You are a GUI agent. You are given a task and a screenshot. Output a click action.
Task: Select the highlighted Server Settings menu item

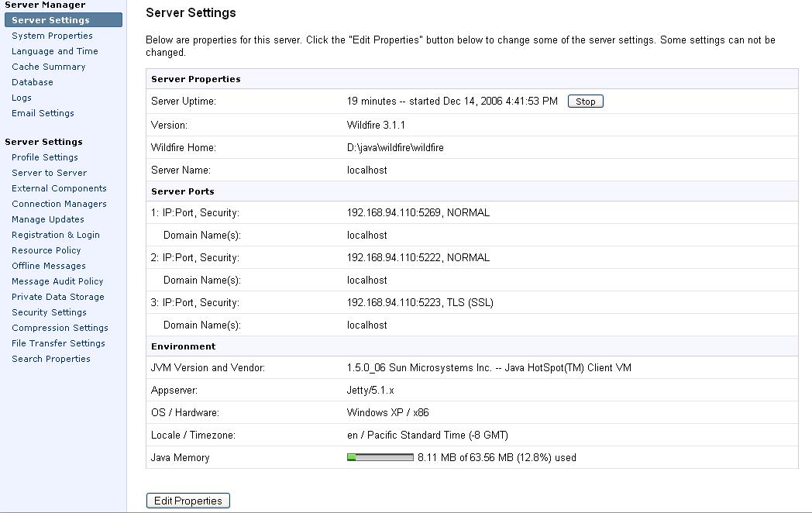tap(50, 20)
